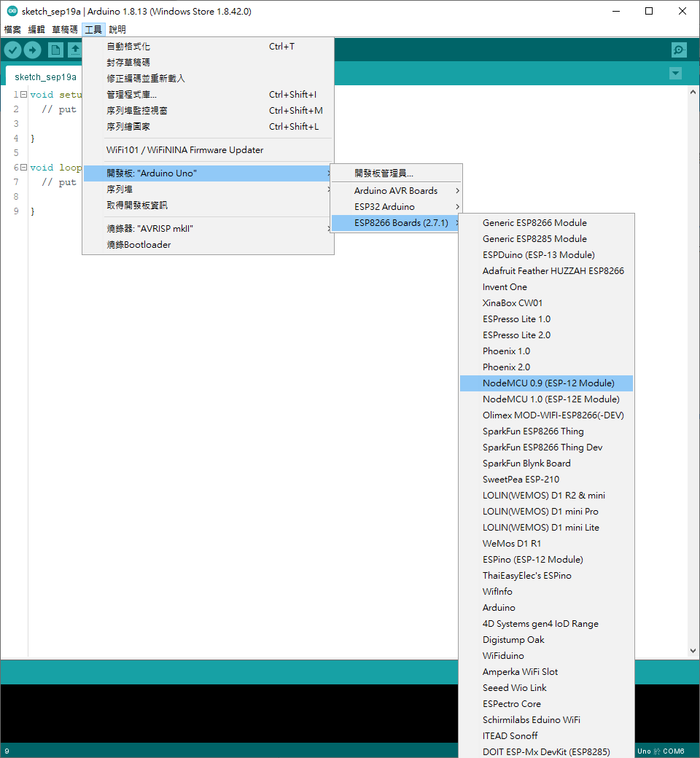Select XinaBox CW01 board

546,303
